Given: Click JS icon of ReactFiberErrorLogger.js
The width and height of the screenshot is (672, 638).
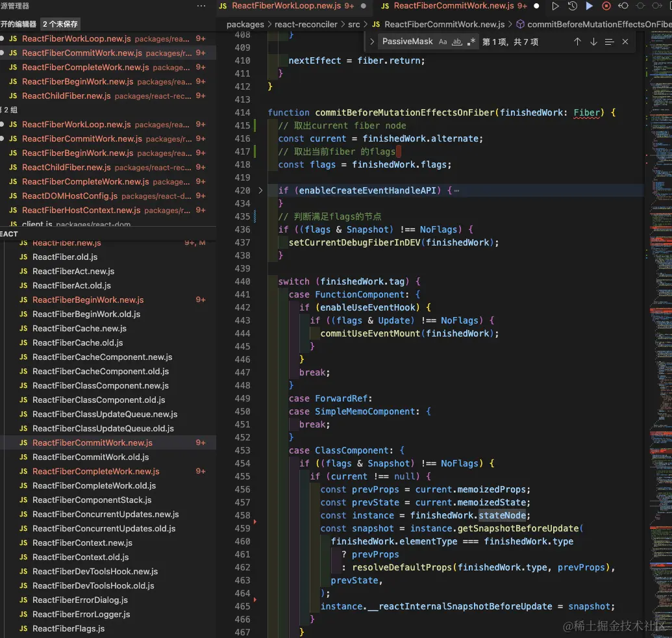Looking at the screenshot, I should pos(23,615).
